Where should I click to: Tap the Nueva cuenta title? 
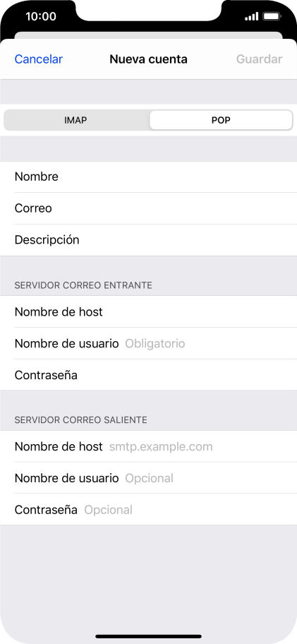pyautogui.click(x=148, y=59)
